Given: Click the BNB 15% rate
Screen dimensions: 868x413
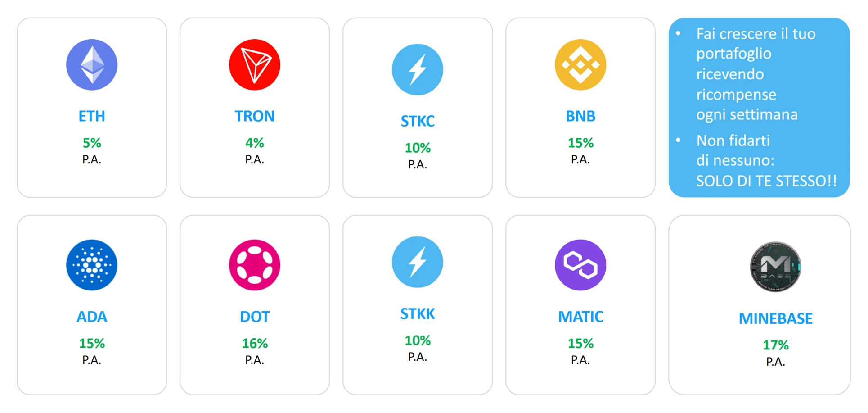Looking at the screenshot, I should (x=580, y=143).
